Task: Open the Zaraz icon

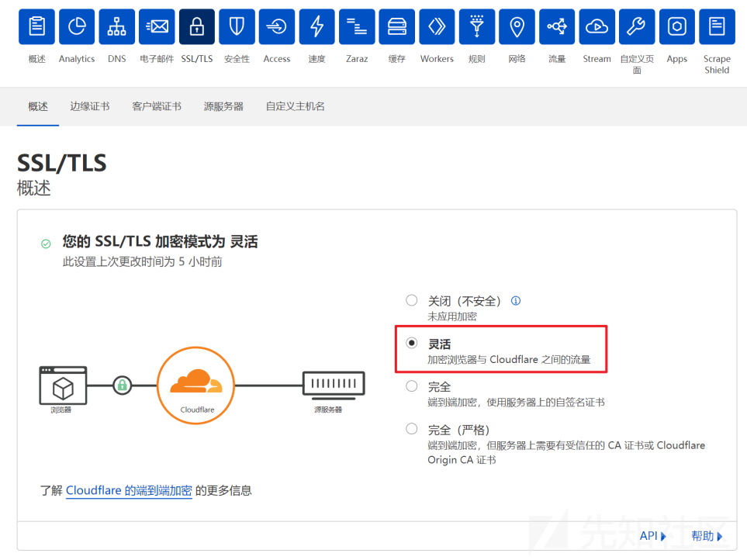Action: [357, 26]
